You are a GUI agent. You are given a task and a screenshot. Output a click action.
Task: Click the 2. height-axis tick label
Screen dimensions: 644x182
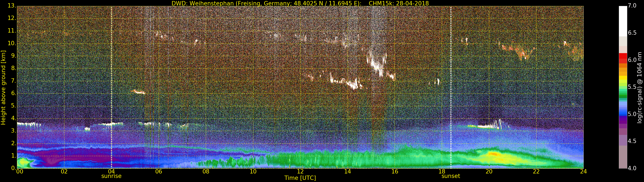(x=13, y=143)
